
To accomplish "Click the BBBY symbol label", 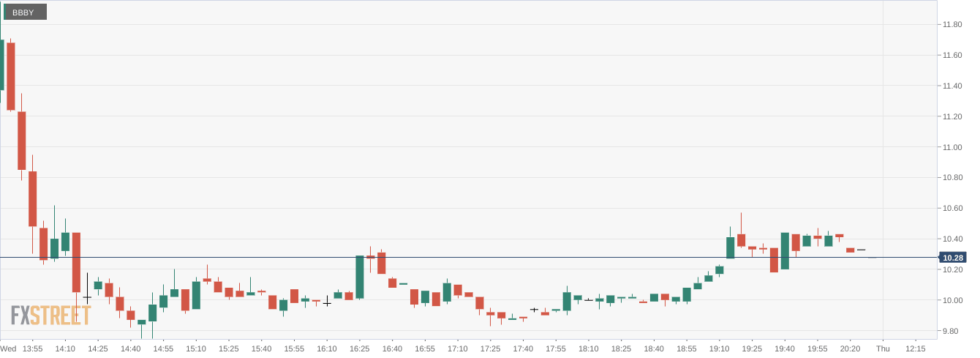I will (x=24, y=12).
